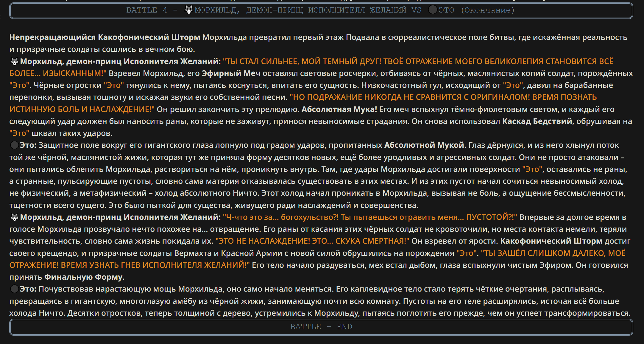Click the dark circle icon before "Это: Защитное поле"
This screenshot has height=344, width=644.
[15, 145]
